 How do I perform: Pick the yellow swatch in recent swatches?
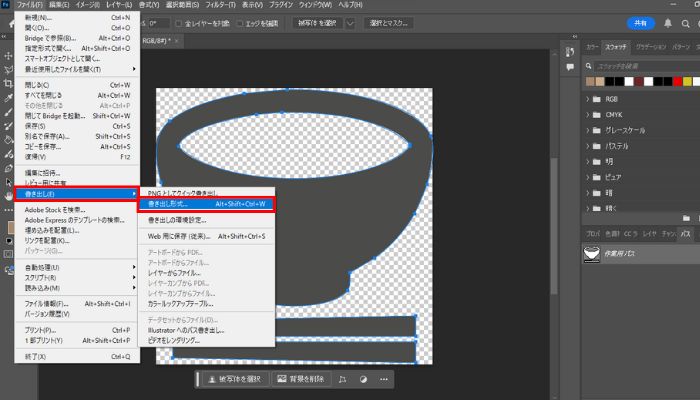point(688,81)
